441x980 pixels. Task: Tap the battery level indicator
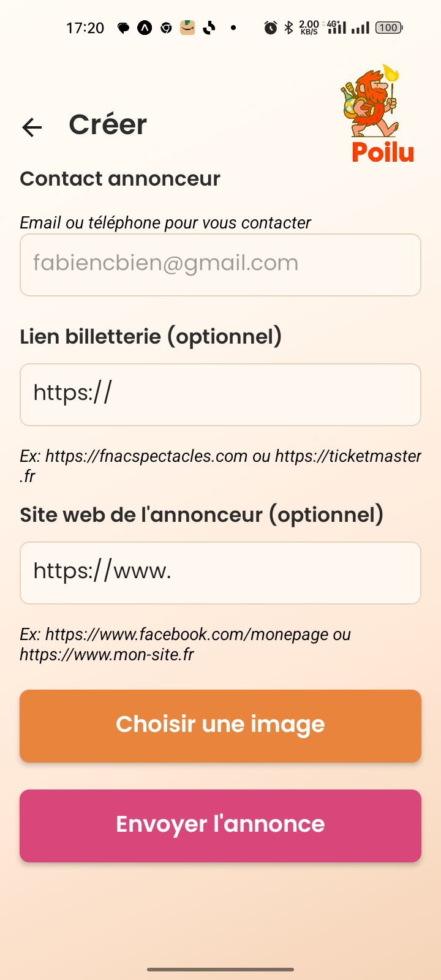coord(388,28)
